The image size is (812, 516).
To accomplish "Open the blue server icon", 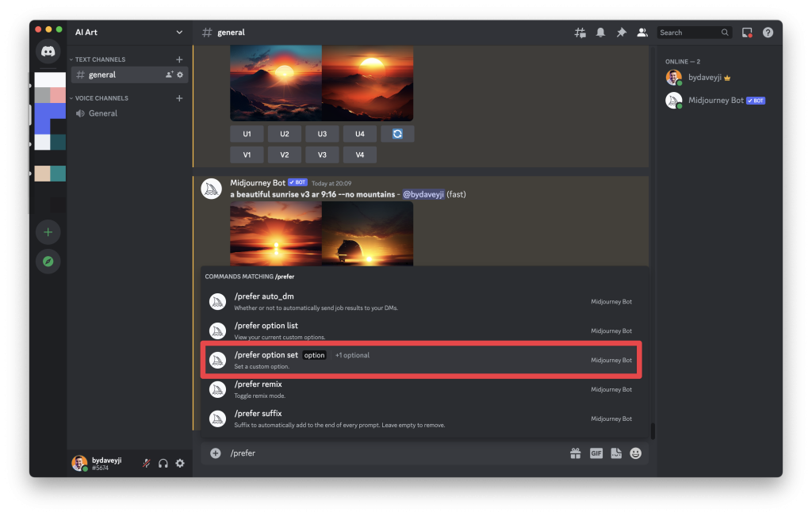I will coord(50,119).
